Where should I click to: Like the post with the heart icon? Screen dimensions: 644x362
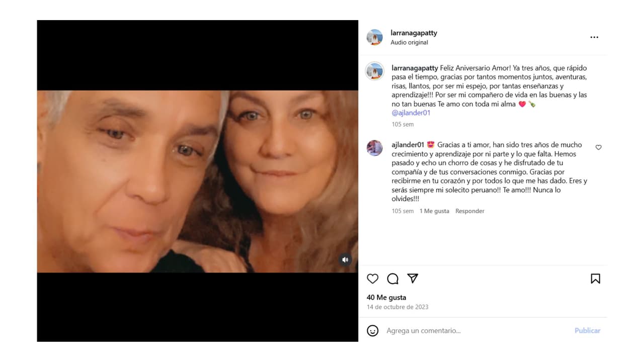(372, 279)
